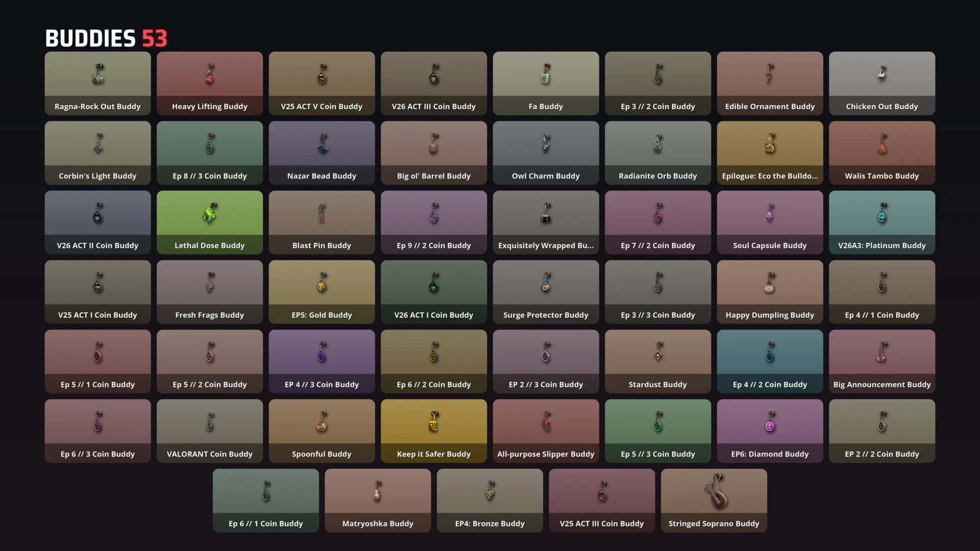Click the Ep 8 // 3 Coin Buddy label

tap(209, 176)
